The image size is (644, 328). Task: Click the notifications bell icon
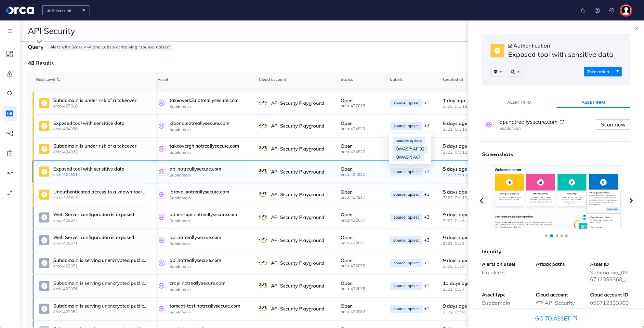[x=582, y=11]
